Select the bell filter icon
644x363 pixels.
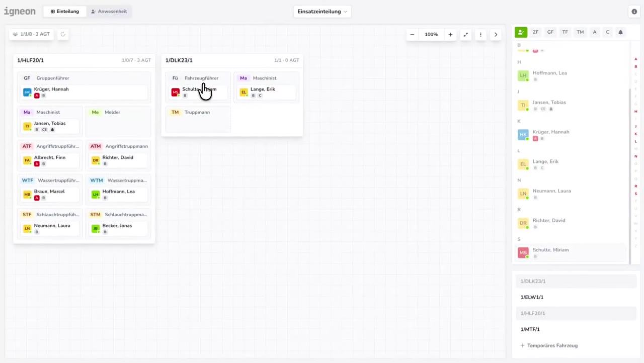(620, 32)
